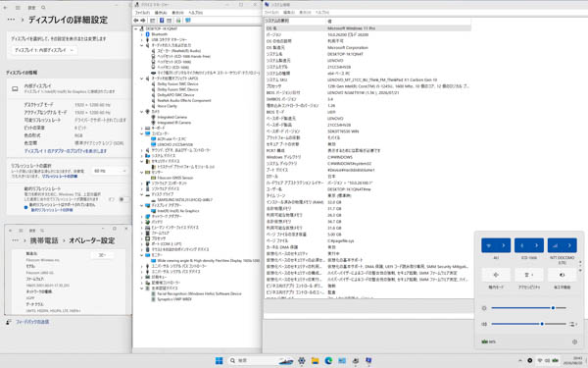The image size is (588, 368).
Task: Click the Forward arrow in Device Manager toolbar
Action: [143, 21]
